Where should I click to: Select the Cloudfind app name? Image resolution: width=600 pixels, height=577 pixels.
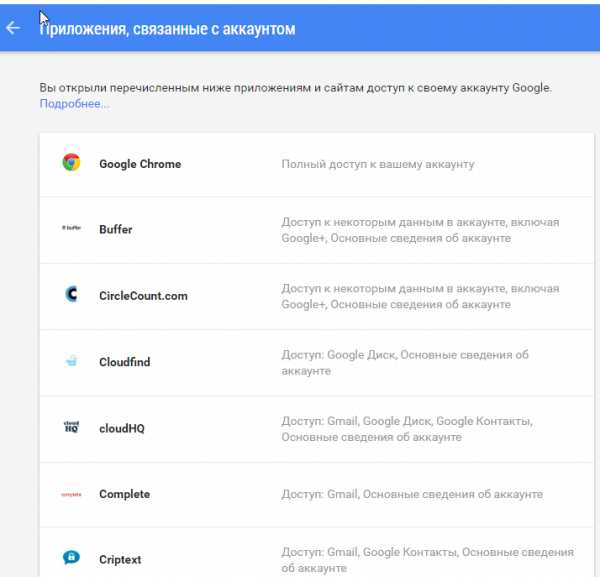(125, 362)
